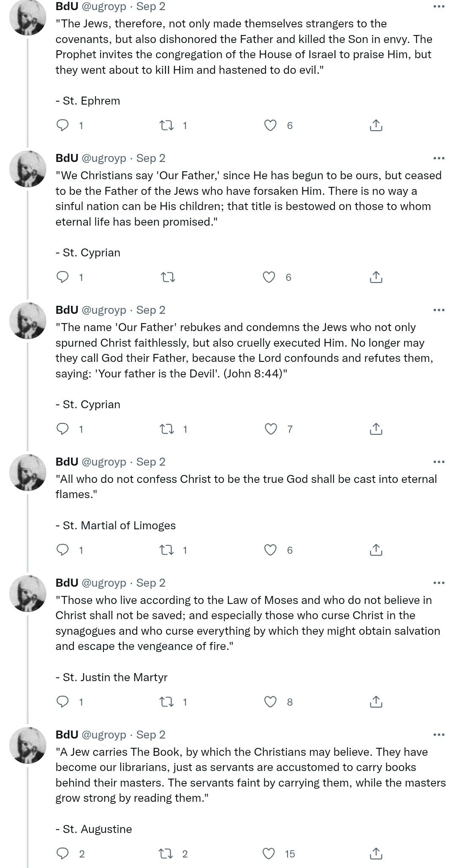Screen dimensions: 456x868
Task: Open more options on the St. Augustine tweet
Action: point(439,735)
